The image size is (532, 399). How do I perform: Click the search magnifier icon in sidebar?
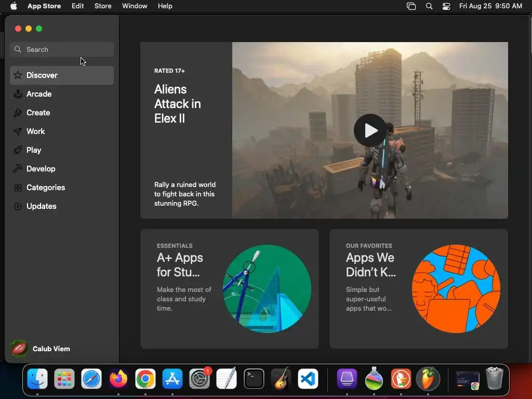18,49
